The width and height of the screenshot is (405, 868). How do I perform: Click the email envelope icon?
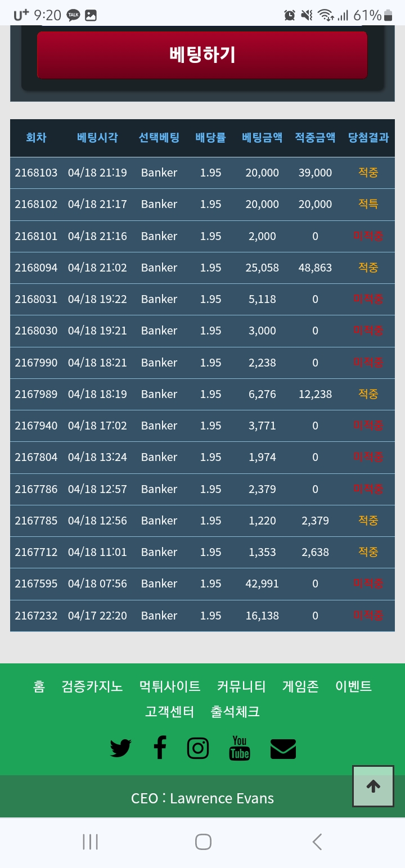(283, 749)
